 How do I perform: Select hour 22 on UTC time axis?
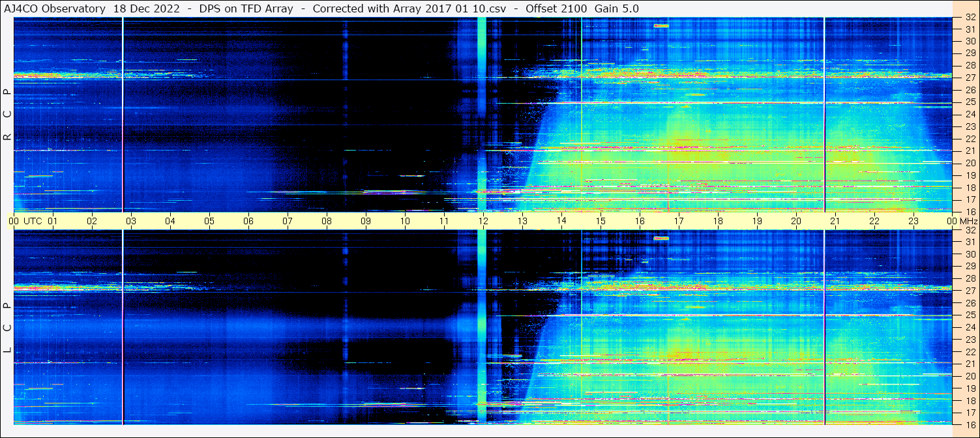pyautogui.click(x=874, y=221)
